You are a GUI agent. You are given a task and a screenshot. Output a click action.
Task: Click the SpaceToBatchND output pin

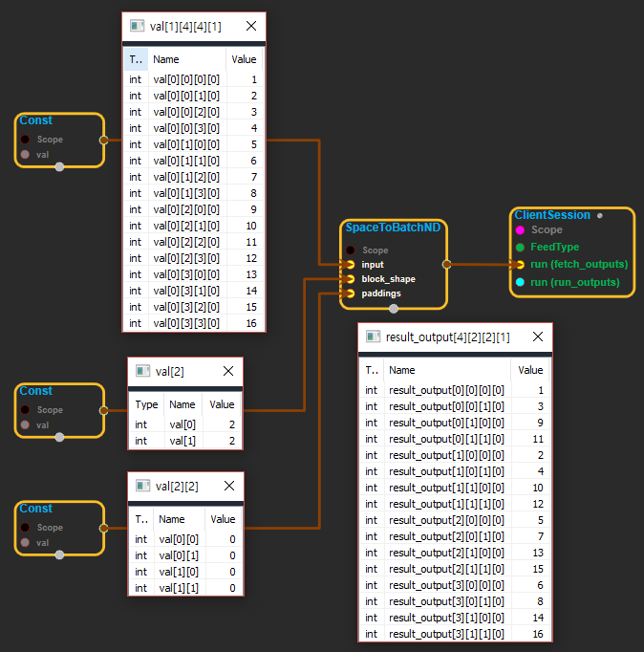click(x=446, y=264)
